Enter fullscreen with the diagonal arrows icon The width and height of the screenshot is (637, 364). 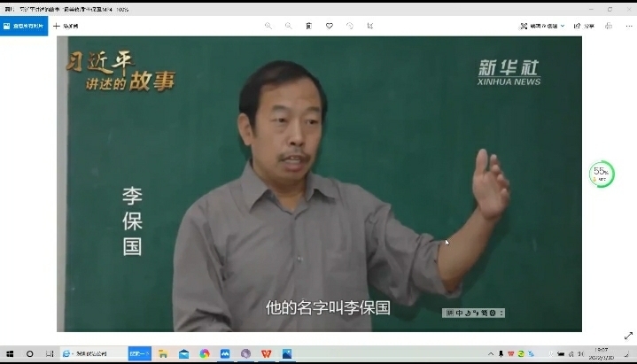click(x=627, y=336)
